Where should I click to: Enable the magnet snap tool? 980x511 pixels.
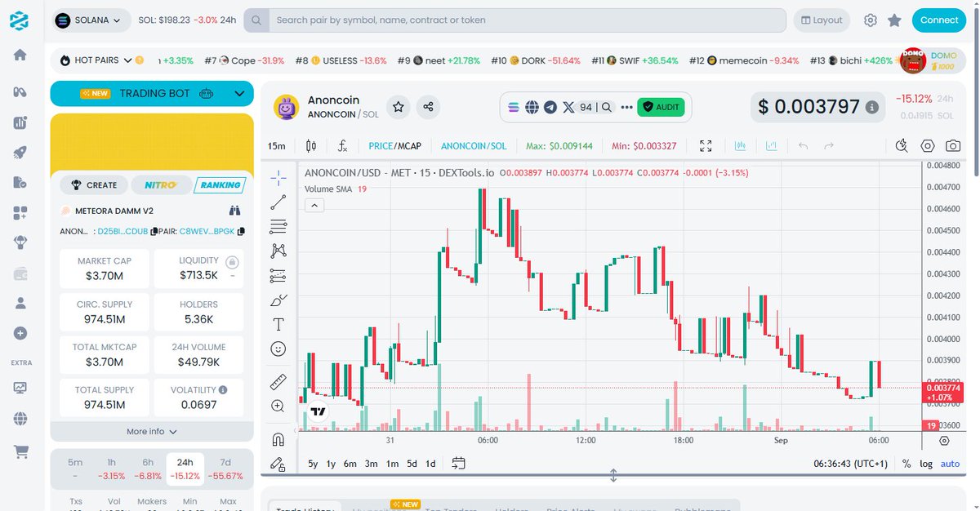pyautogui.click(x=278, y=438)
